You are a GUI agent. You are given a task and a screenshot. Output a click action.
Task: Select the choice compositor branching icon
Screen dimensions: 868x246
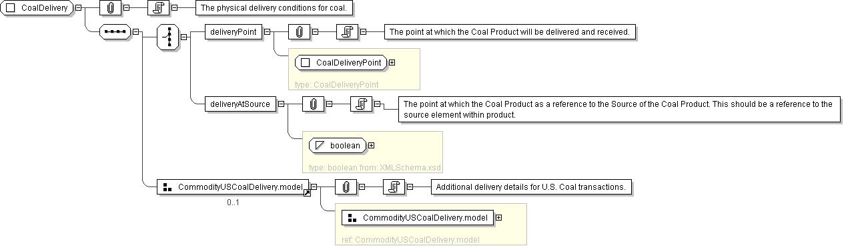coord(169,37)
